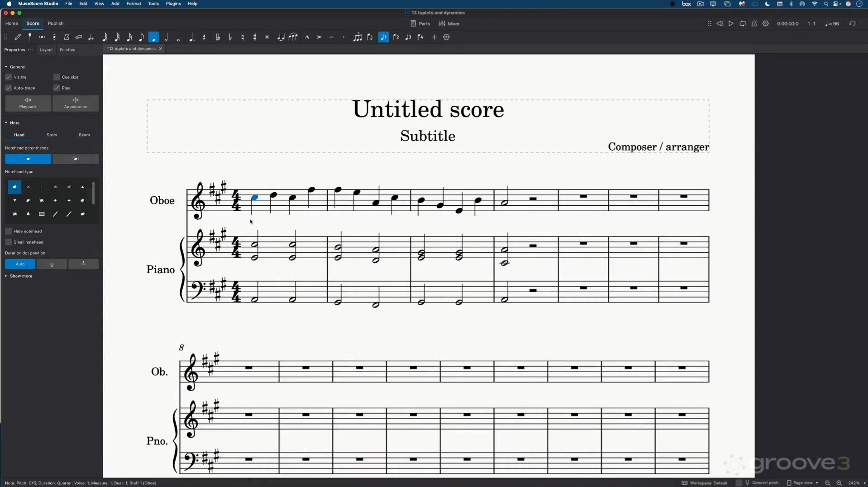Screen dimensions: 868x487
Task: Open the tuplet tool
Action: click(358, 38)
